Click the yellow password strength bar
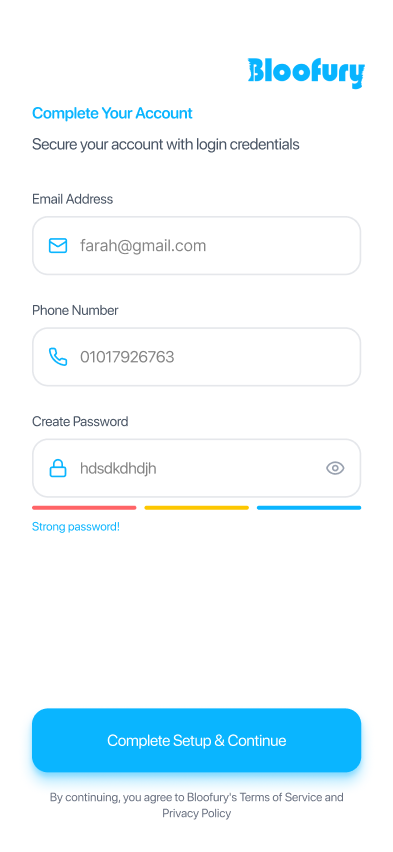 point(196,508)
